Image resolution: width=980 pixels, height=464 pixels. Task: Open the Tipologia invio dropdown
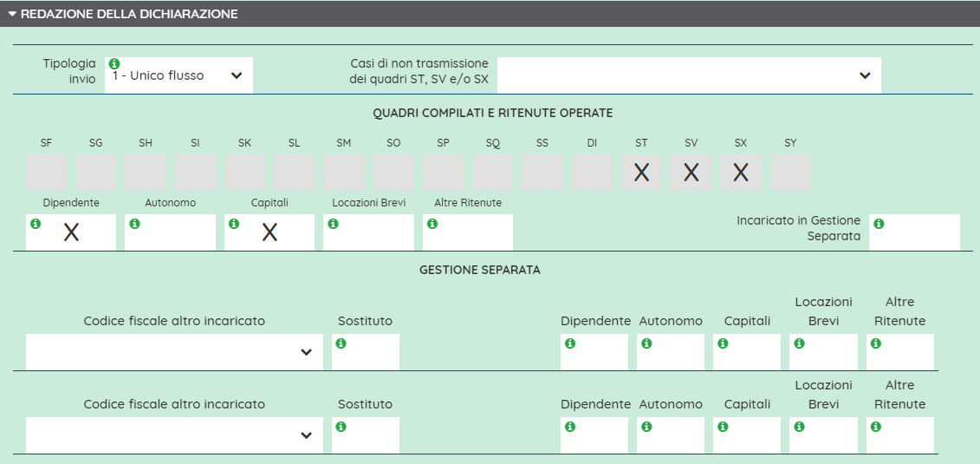coord(178,75)
